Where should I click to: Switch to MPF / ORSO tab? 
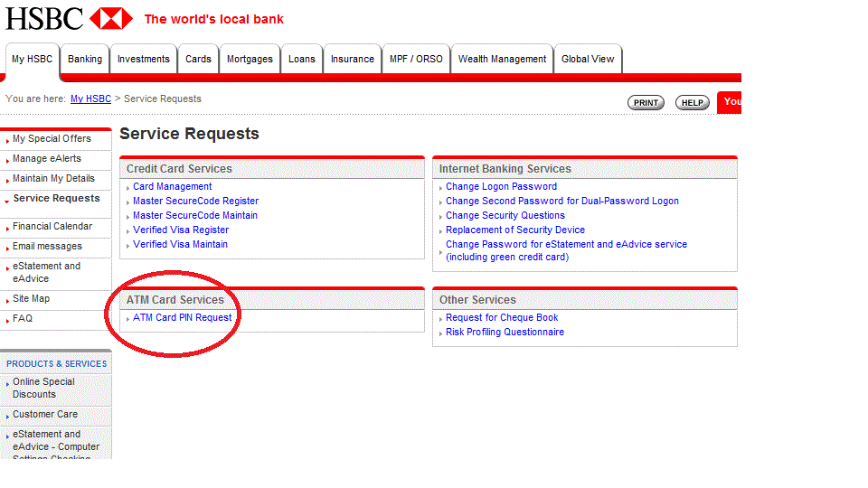pos(416,59)
